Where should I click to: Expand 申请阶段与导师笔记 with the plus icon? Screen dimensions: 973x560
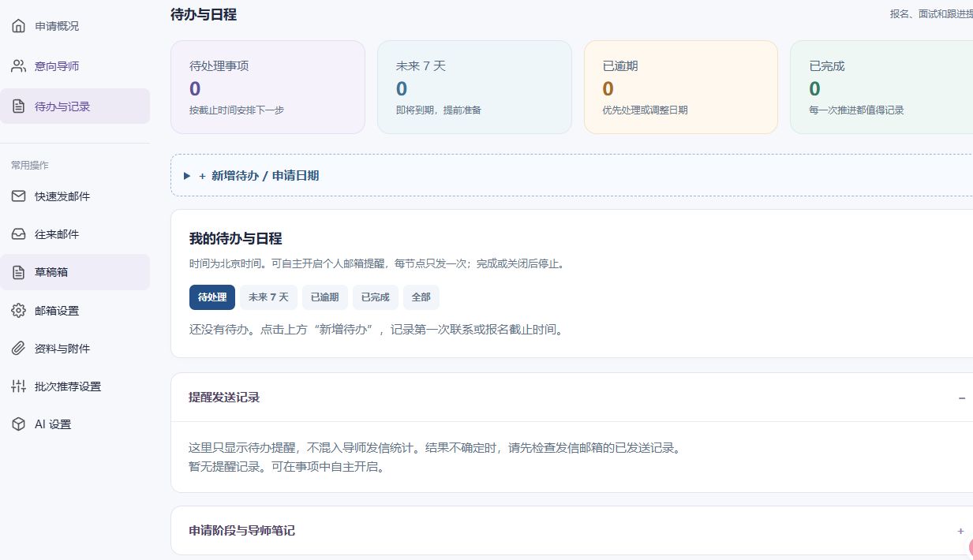(x=960, y=531)
